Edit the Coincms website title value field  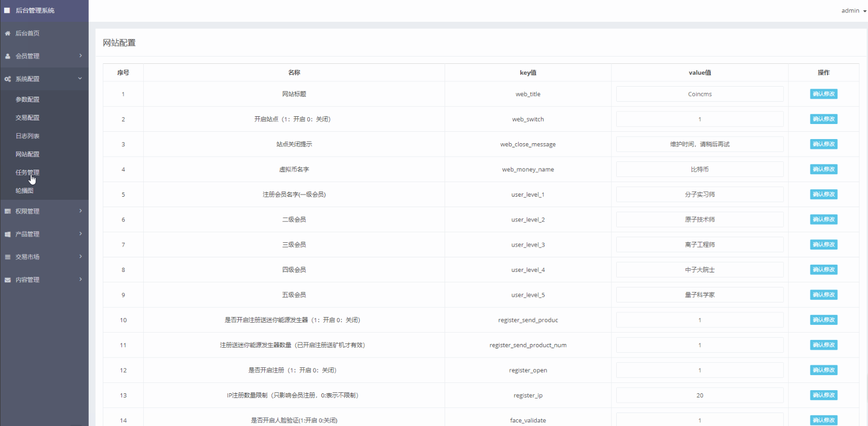[700, 94]
